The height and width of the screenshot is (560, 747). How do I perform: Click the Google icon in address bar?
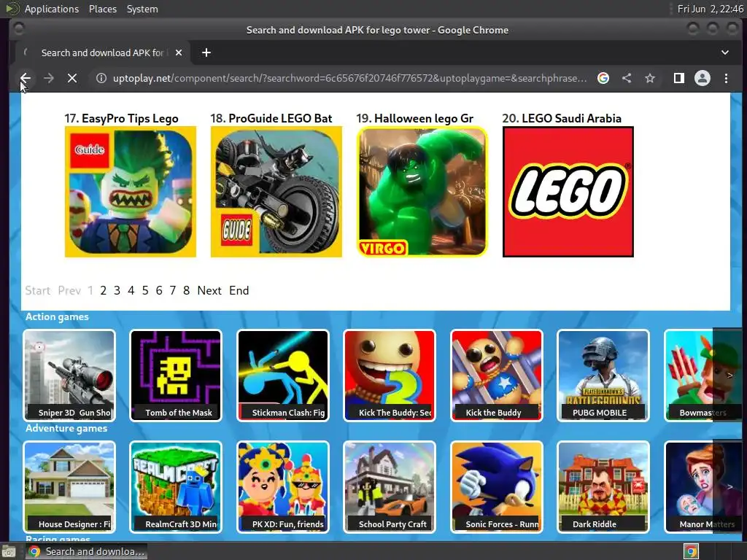tap(603, 78)
